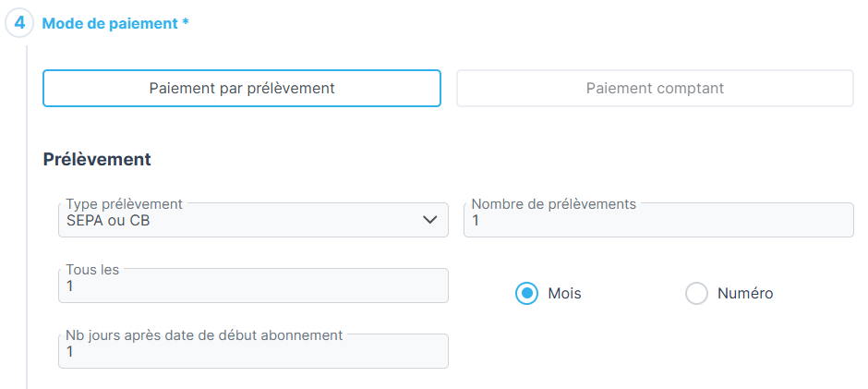Select the Numéro radio button
868x389 pixels.
696,294
